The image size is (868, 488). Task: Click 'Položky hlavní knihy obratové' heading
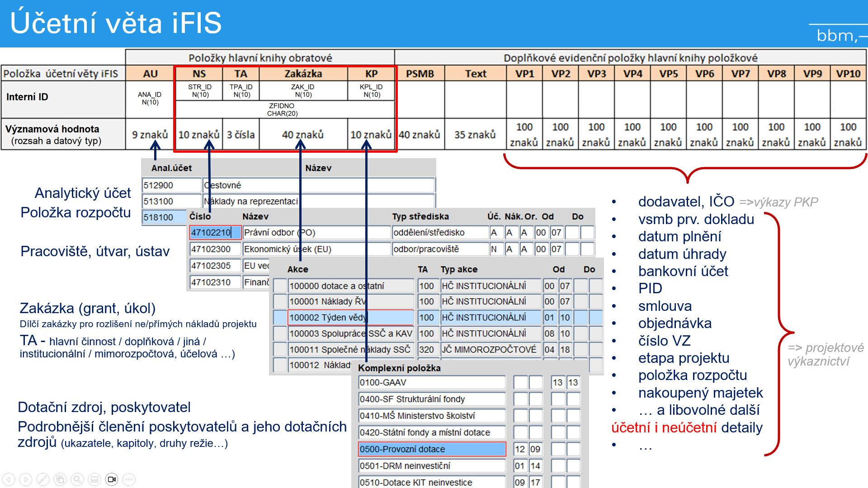coord(260,58)
